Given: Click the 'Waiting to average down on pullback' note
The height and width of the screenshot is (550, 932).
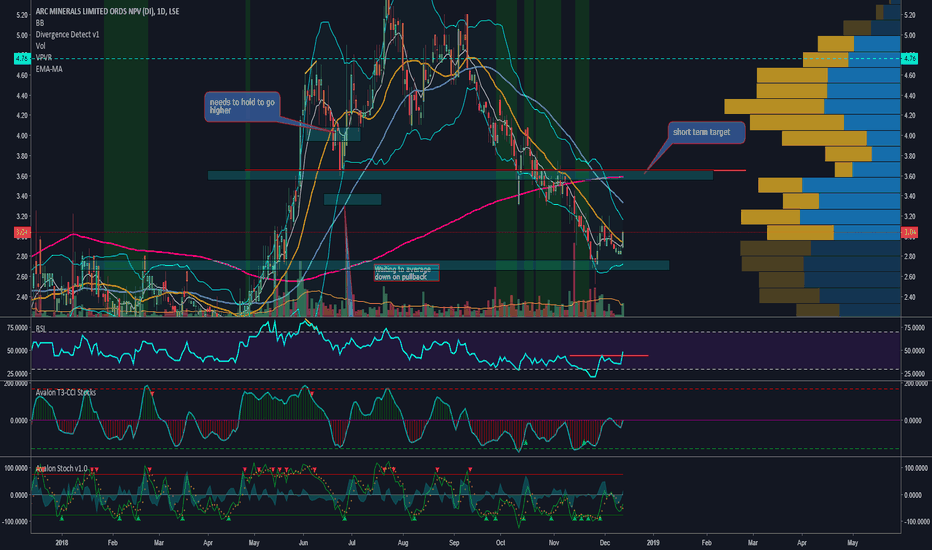Looking at the screenshot, I should click(x=407, y=273).
